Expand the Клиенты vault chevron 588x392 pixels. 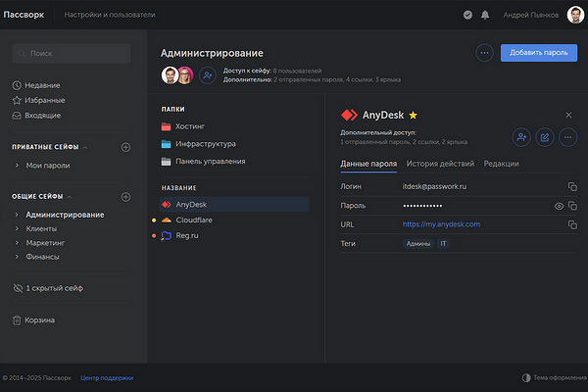coord(17,228)
